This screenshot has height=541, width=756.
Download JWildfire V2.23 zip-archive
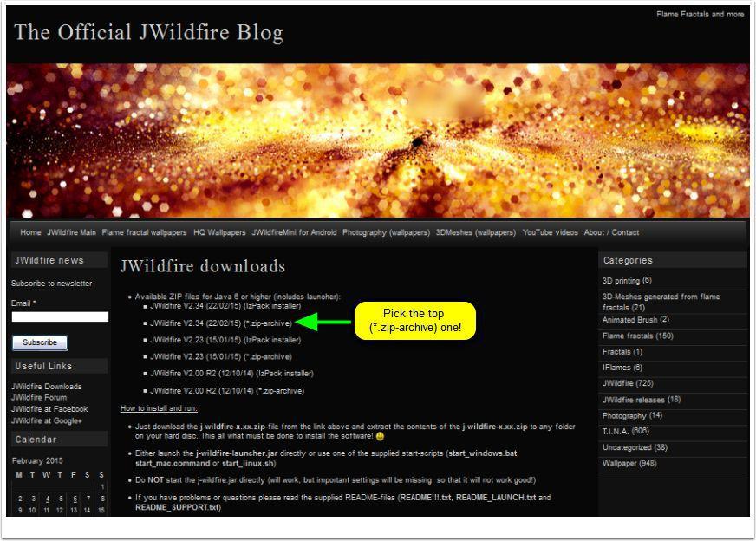tap(221, 357)
